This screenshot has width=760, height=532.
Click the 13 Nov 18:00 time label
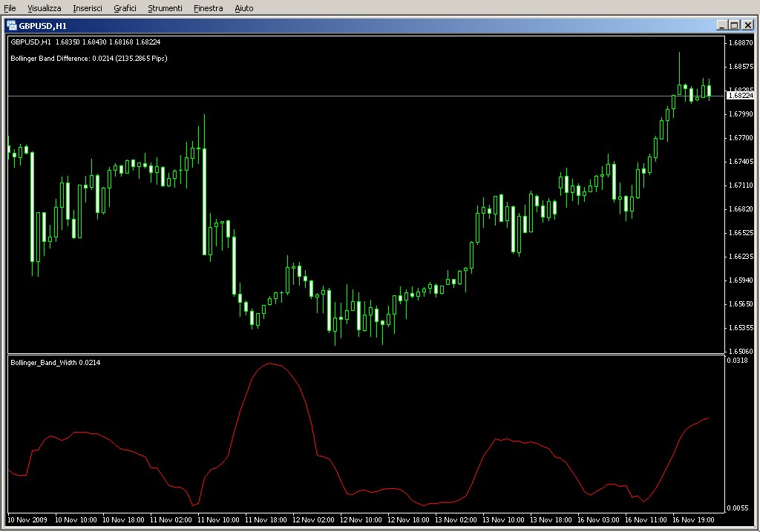pos(551,520)
